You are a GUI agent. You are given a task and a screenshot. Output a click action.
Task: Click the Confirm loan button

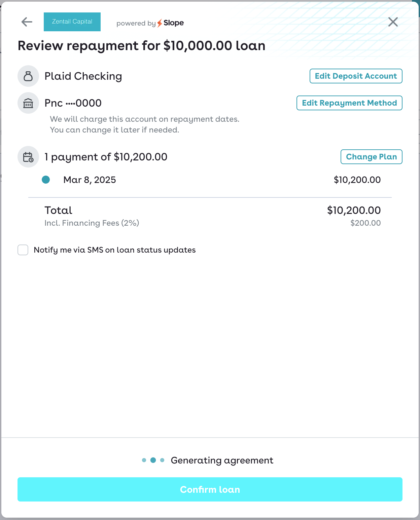click(x=210, y=489)
